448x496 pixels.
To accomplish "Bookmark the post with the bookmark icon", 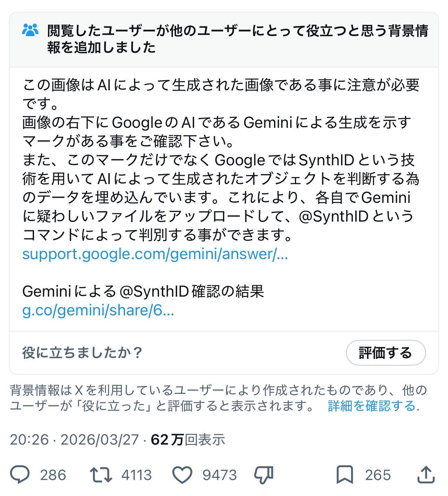I will 345,475.
